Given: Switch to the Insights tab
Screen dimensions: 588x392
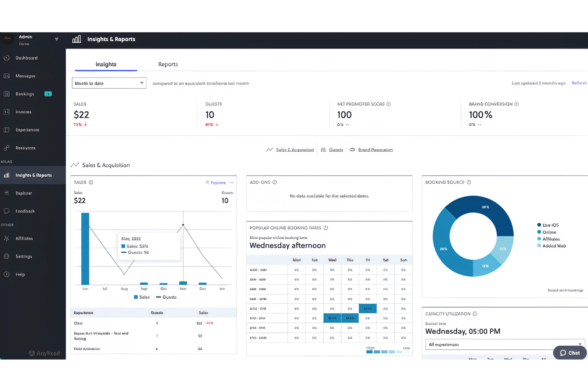Looking at the screenshot, I should 106,64.
